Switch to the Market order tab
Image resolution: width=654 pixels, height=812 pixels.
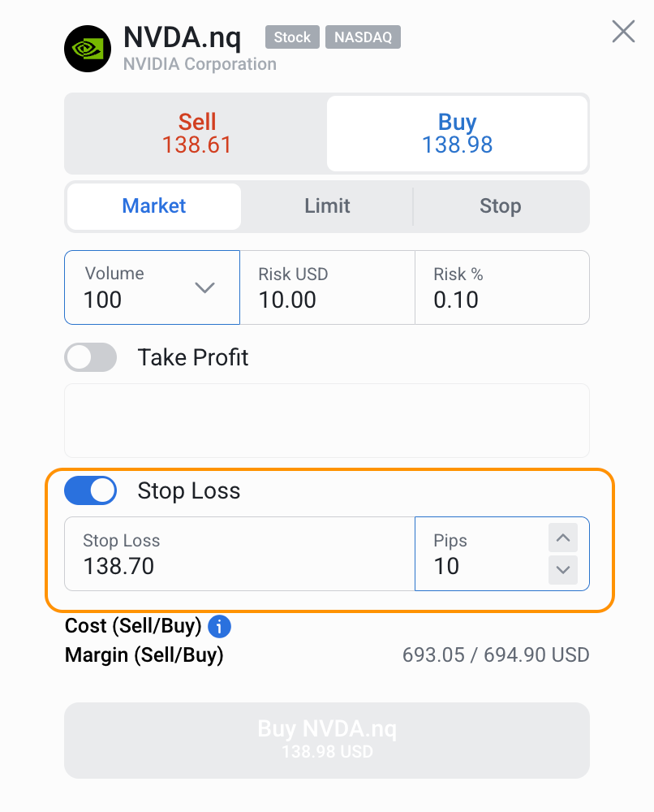coord(154,206)
